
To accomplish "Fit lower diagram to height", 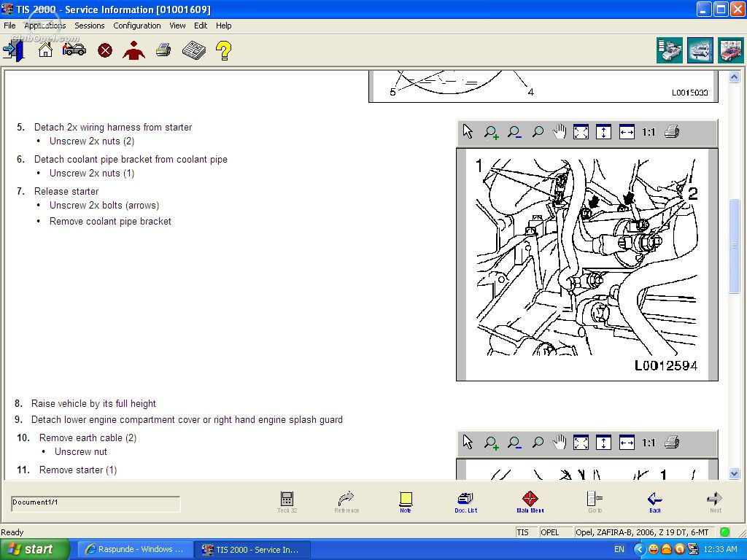I will 603,443.
